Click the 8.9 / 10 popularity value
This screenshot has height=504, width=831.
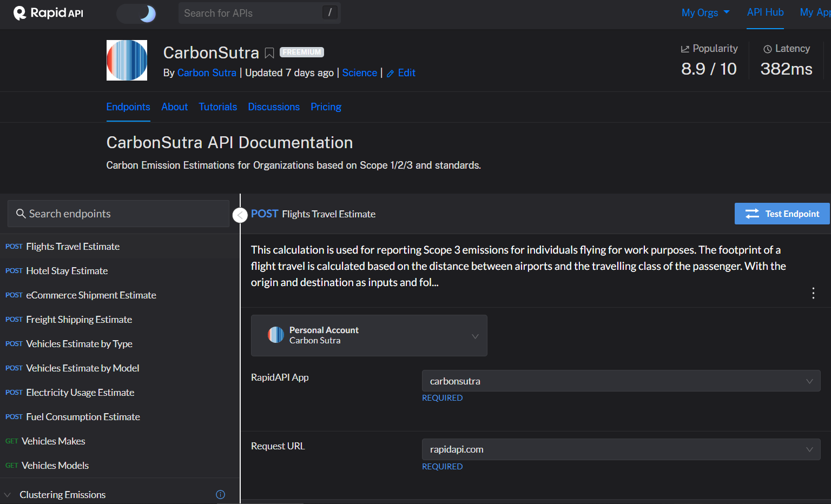click(709, 69)
